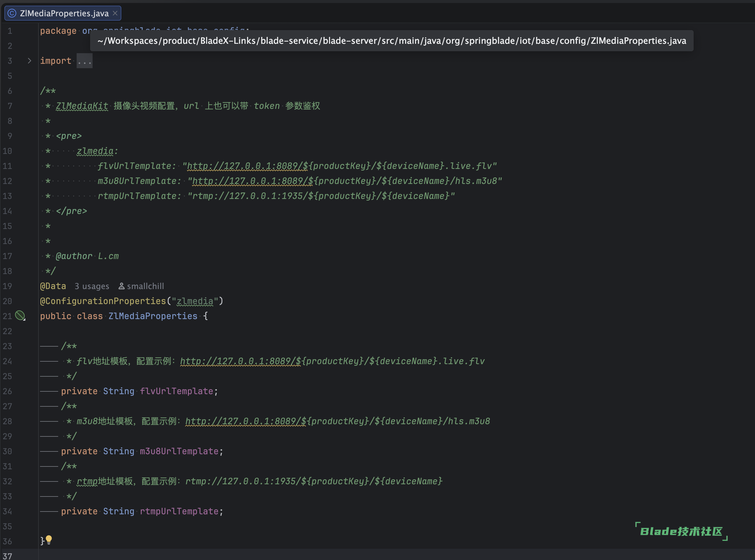Click the @ConfigurationProperties annotation
This screenshot has width=755, height=560.
coord(103,301)
